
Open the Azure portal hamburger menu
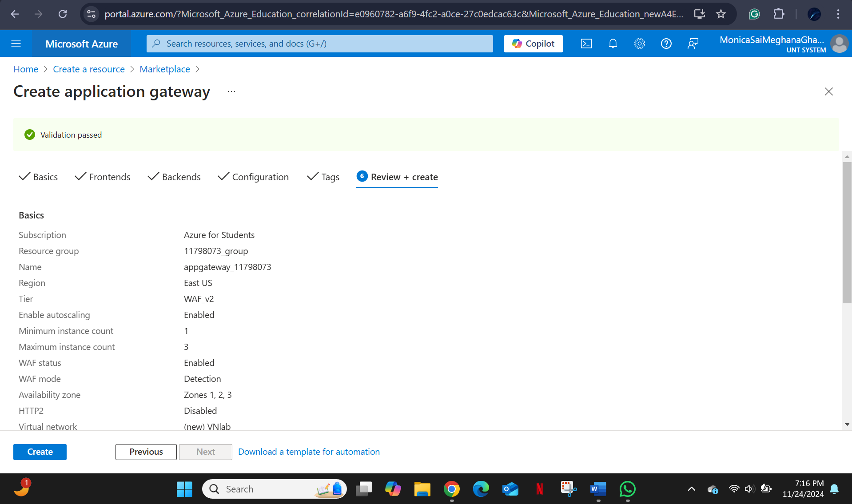pos(16,44)
